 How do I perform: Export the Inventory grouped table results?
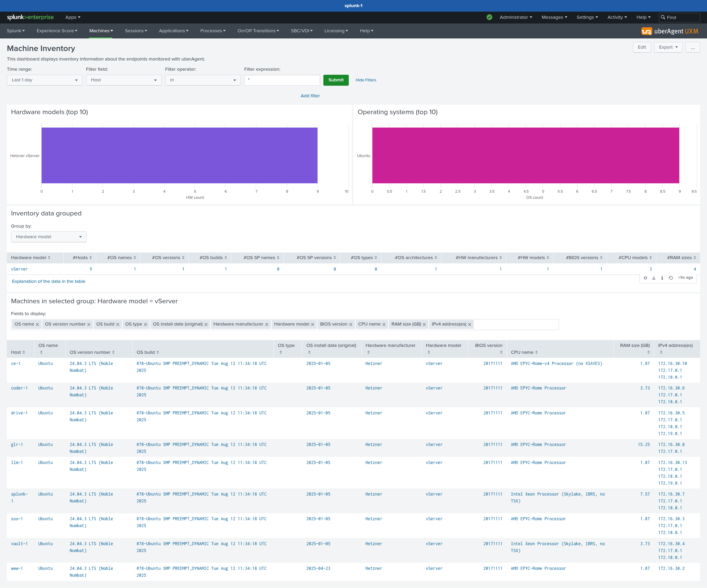pyautogui.click(x=654, y=278)
